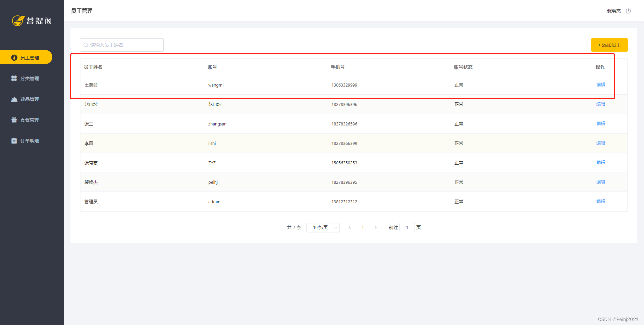Viewport: 644px width, 325px height.
Task: Click the 员工管理 sidebar icon
Action: point(14,58)
